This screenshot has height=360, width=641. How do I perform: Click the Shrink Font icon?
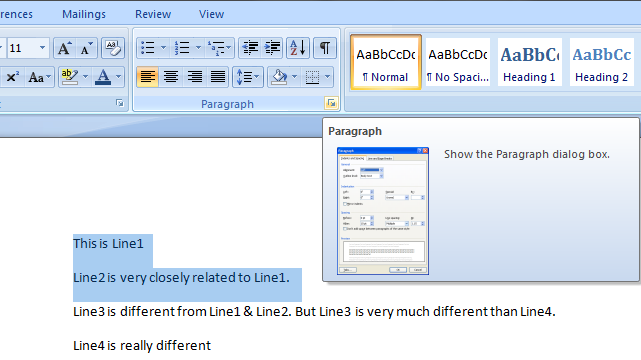coord(86,48)
